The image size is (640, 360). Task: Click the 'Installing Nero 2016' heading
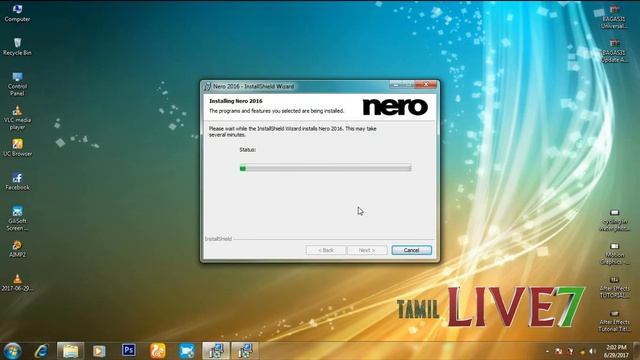pos(236,101)
